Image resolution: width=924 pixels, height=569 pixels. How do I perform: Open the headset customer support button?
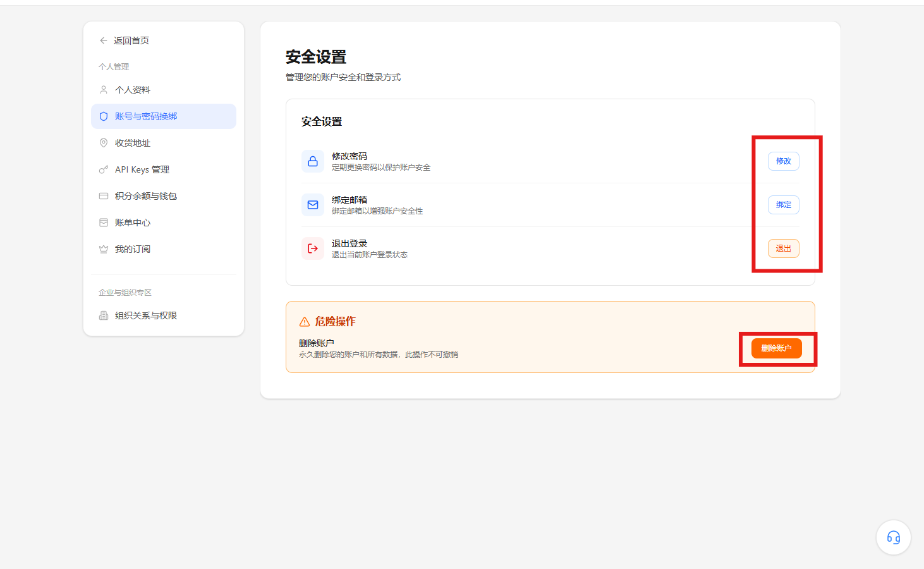(x=894, y=537)
